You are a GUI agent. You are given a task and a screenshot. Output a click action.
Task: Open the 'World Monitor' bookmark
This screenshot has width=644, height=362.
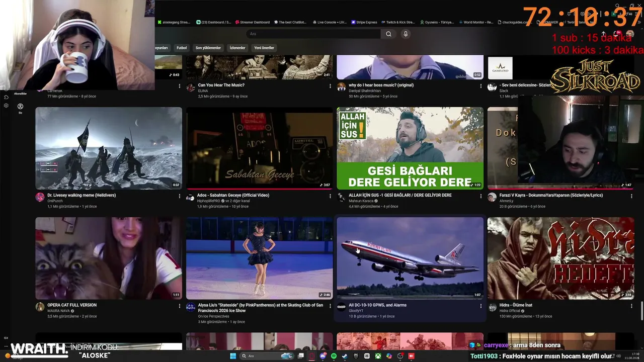coord(475,22)
